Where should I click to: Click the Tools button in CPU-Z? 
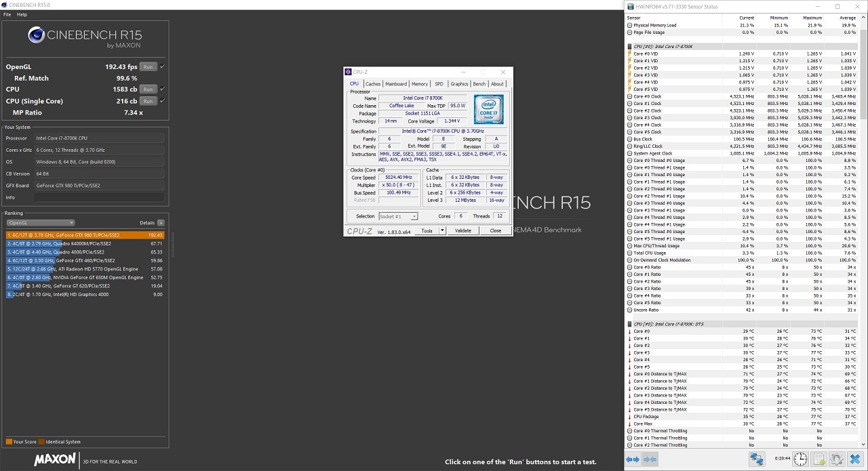pyautogui.click(x=427, y=230)
